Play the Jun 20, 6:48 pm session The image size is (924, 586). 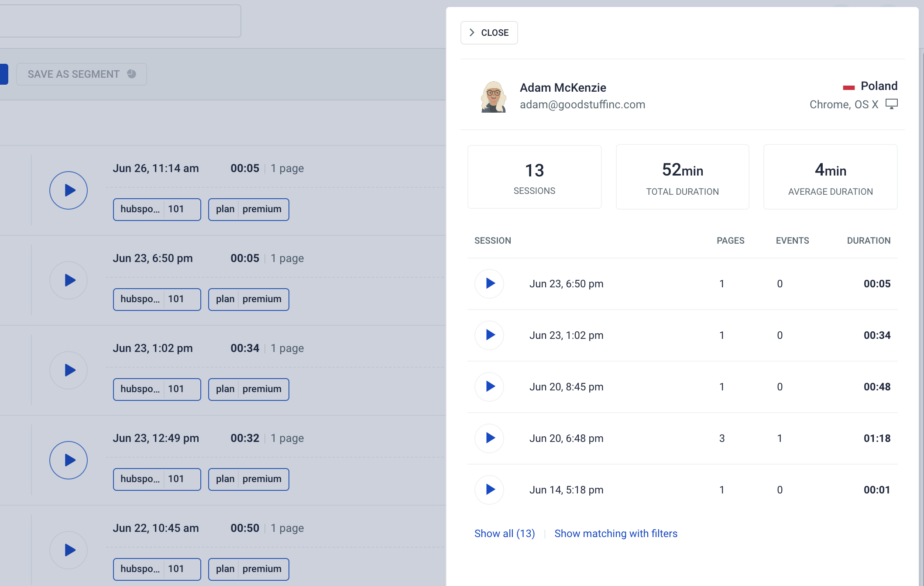[x=489, y=438]
